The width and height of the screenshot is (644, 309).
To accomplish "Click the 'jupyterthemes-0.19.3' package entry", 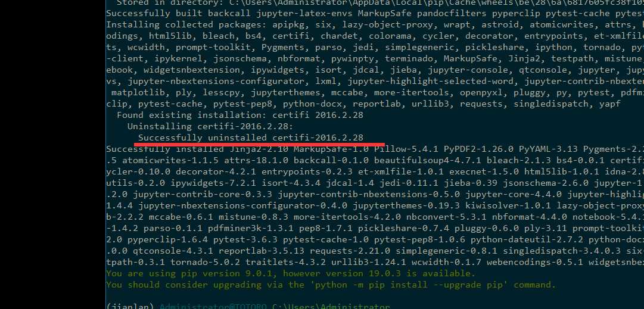I will point(406,205).
